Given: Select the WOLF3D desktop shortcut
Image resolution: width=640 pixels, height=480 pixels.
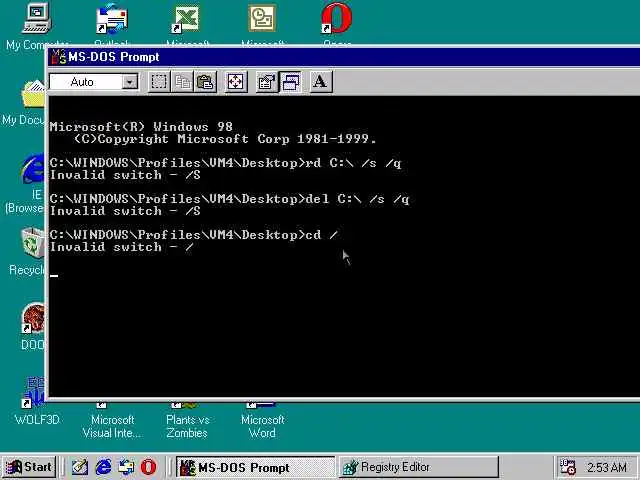Looking at the screenshot, I should point(36,402).
